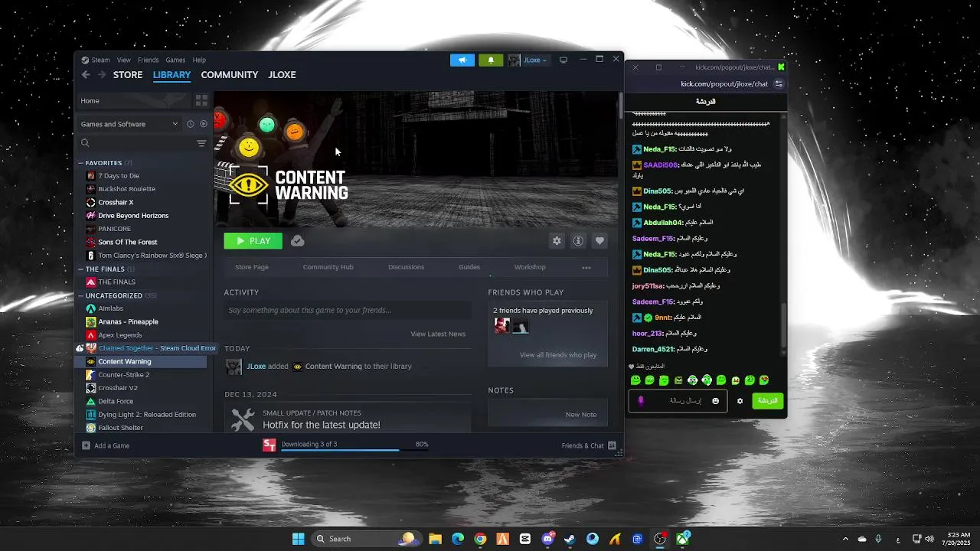Open Content Warning game info icon

pos(578,241)
